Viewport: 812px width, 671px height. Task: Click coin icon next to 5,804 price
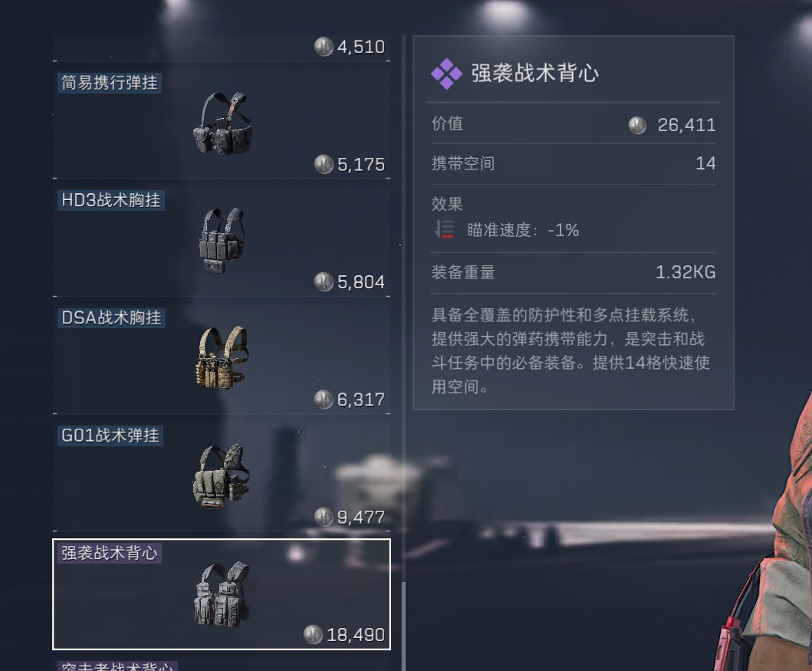click(324, 281)
